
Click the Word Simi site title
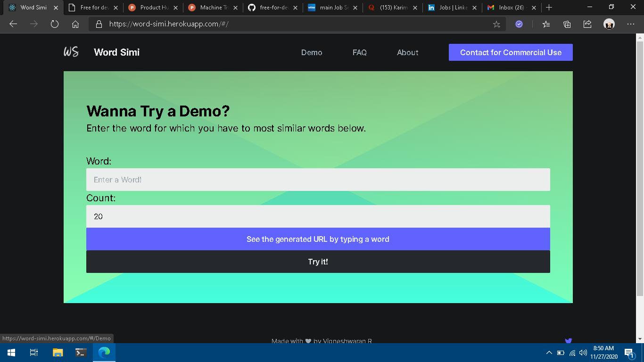(117, 52)
